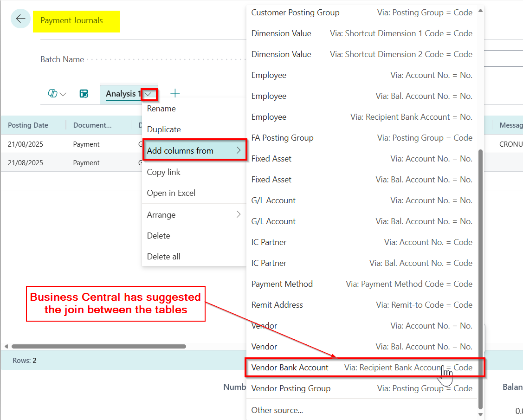Image resolution: width=523 pixels, height=420 pixels.
Task: Add a new analysis tab with plus
Action: [175, 94]
